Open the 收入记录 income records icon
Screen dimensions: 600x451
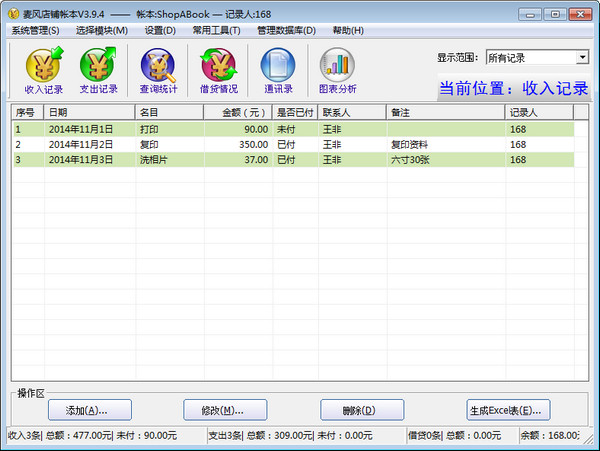[43, 71]
